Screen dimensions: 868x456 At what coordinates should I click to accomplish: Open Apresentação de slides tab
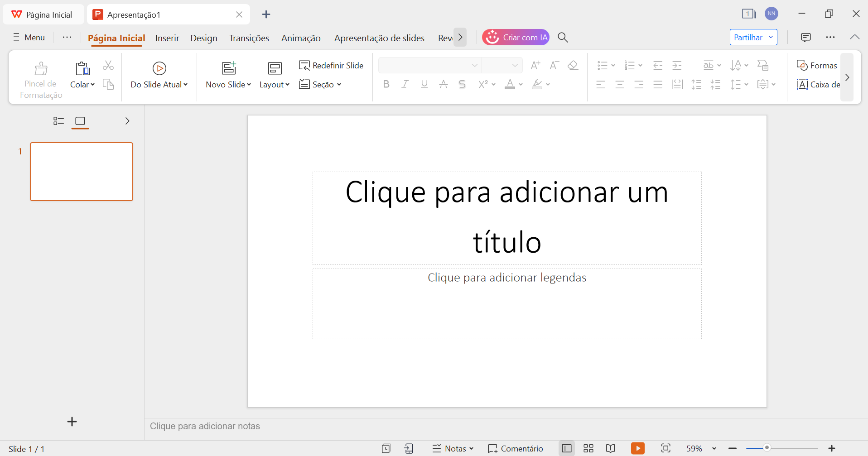click(x=379, y=38)
